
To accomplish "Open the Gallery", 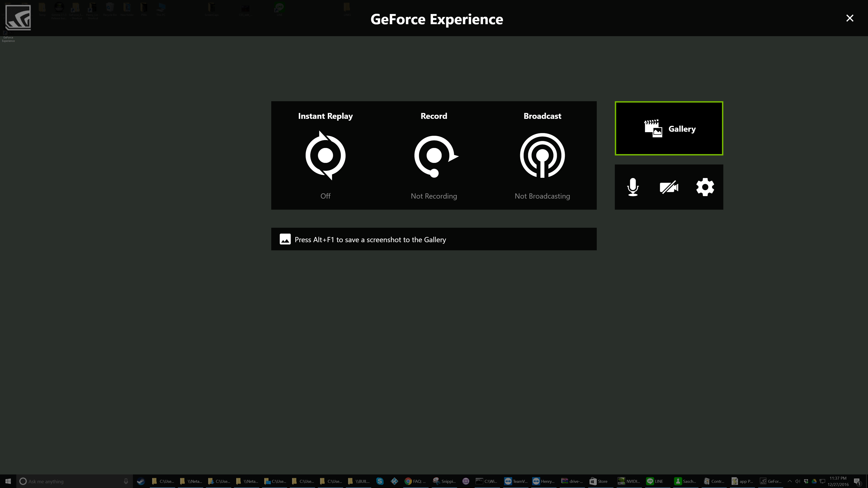I will (x=669, y=128).
